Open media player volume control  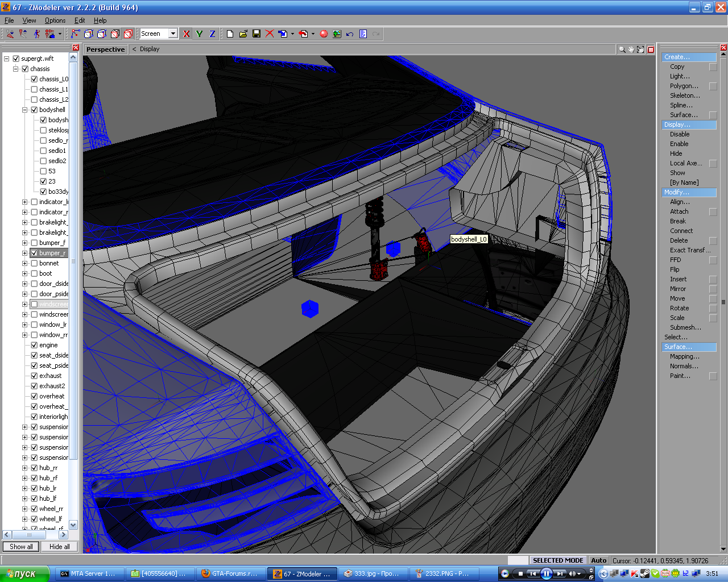point(574,573)
